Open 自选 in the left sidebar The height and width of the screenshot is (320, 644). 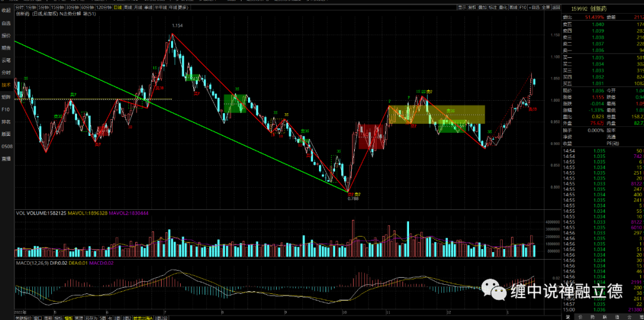tap(6, 23)
